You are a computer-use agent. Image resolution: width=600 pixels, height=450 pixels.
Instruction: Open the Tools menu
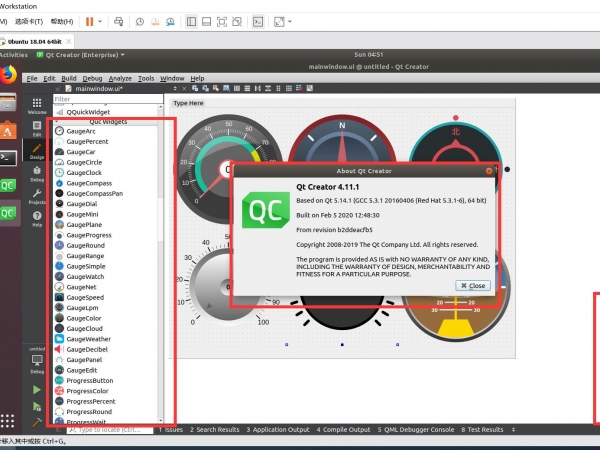point(146,78)
